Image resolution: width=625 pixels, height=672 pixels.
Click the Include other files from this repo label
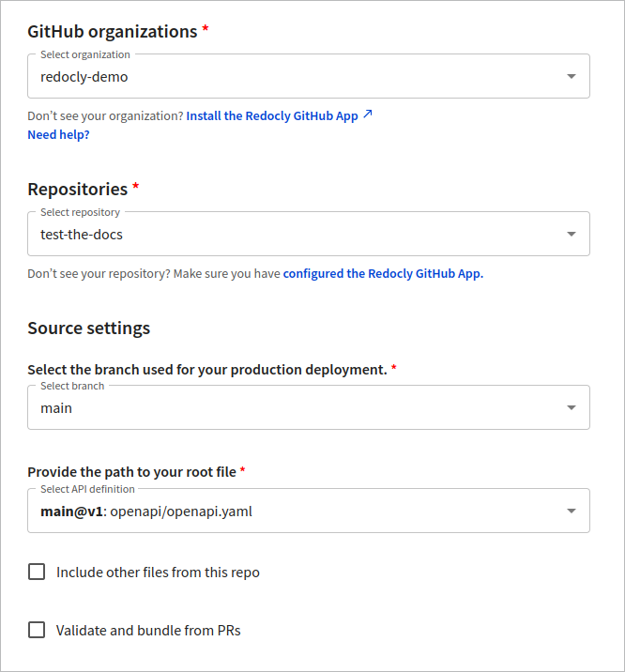pyautogui.click(x=158, y=573)
